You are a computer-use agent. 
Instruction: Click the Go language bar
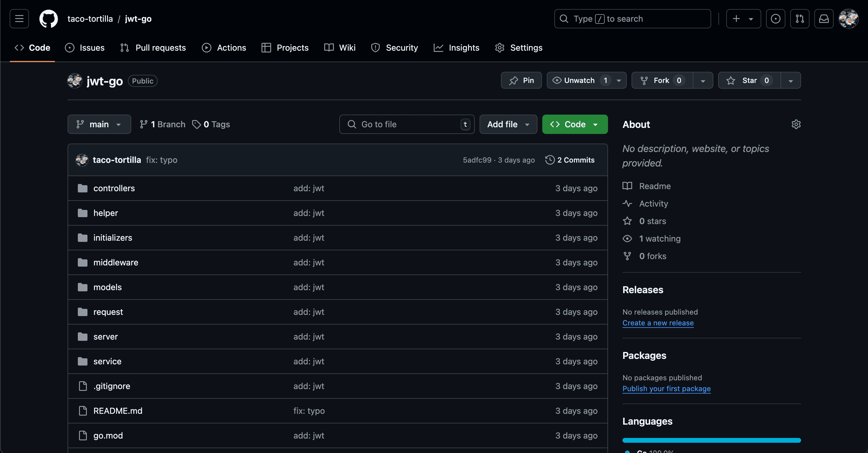click(x=711, y=440)
